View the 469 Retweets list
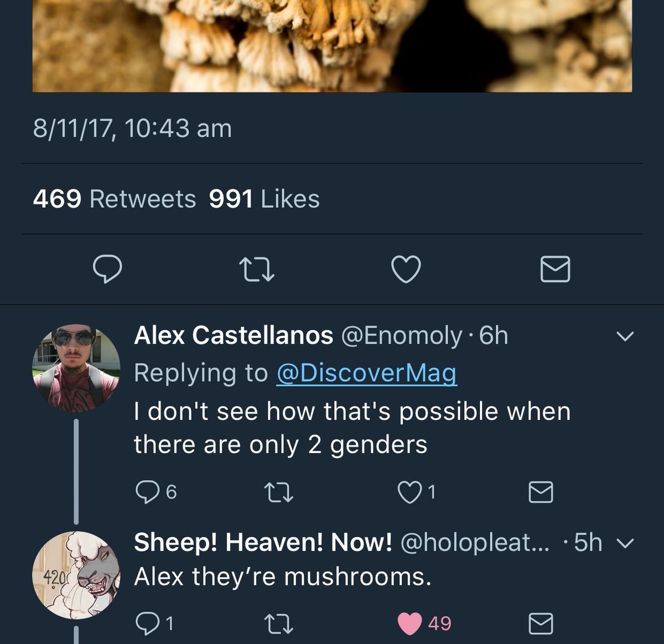 (x=115, y=199)
